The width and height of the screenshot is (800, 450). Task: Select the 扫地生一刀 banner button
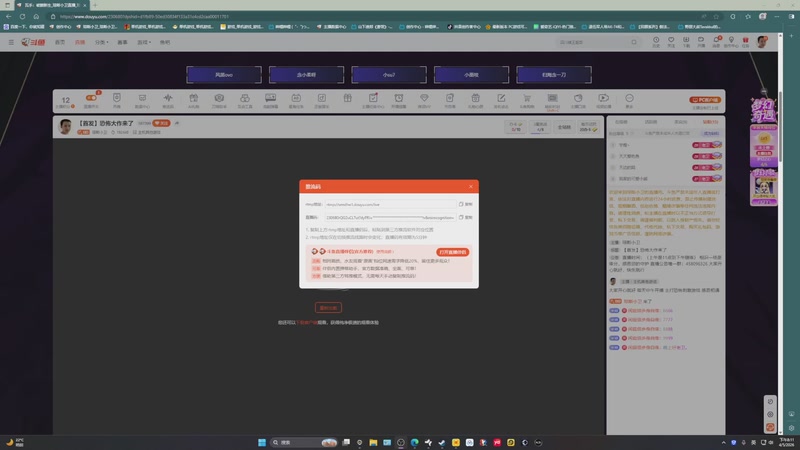click(554, 74)
